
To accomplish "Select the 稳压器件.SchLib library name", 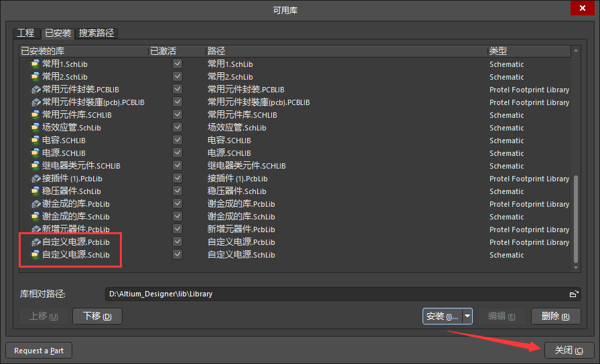I will (x=72, y=191).
